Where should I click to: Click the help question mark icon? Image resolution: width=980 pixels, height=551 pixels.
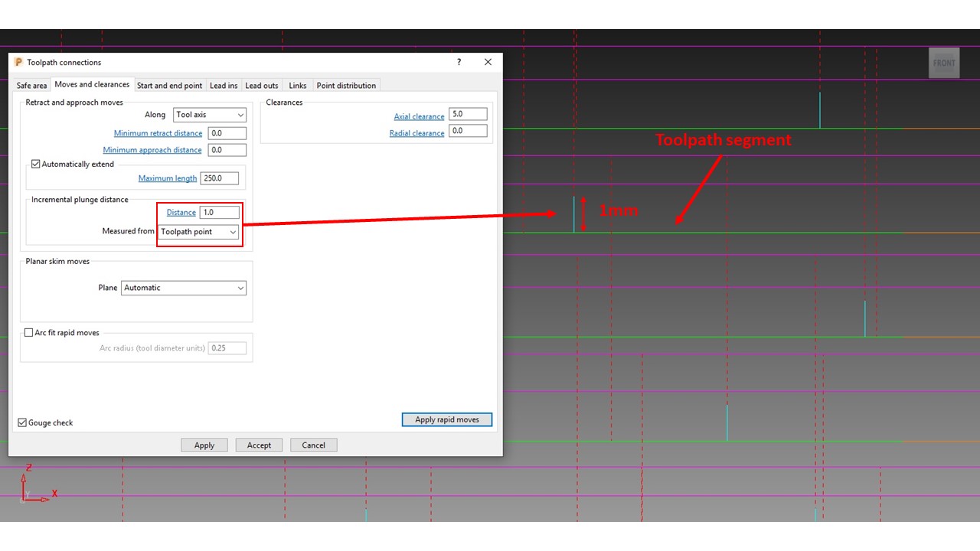[x=458, y=62]
